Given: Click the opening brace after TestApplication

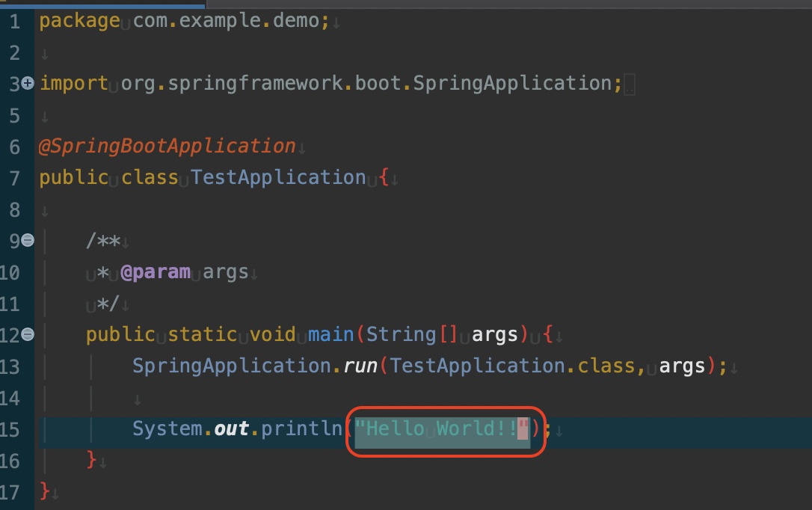Looking at the screenshot, I should pos(384,177).
